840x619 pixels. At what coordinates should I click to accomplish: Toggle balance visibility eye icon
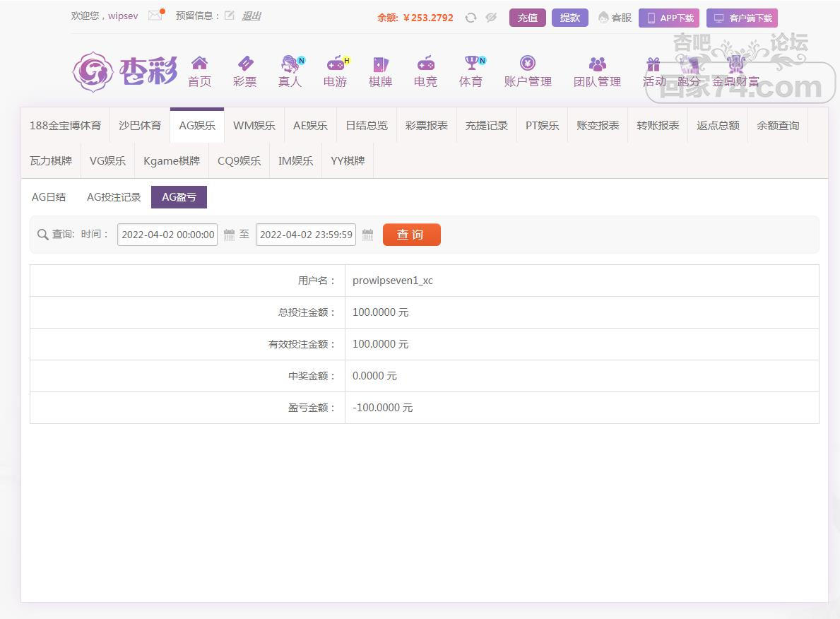[x=491, y=18]
